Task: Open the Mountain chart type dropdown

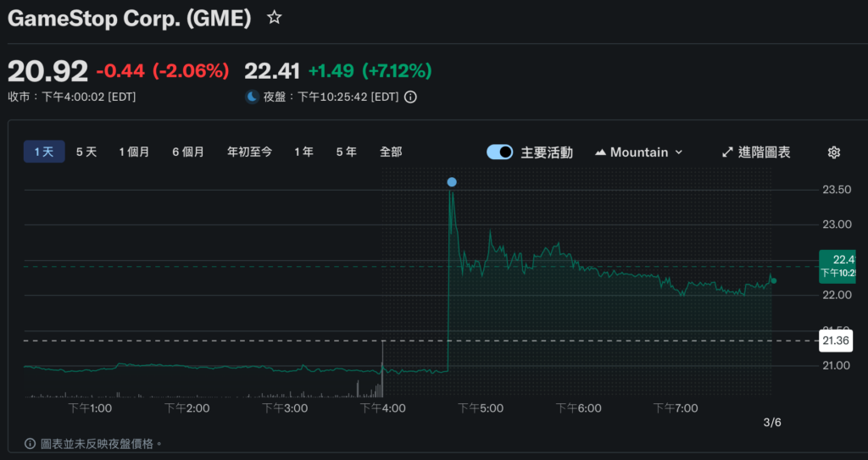Action: click(x=639, y=152)
